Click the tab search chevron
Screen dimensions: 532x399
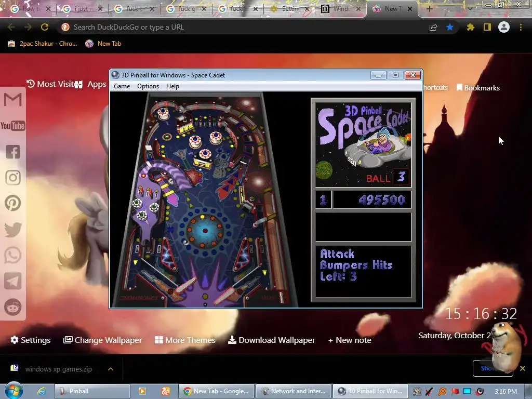click(470, 9)
